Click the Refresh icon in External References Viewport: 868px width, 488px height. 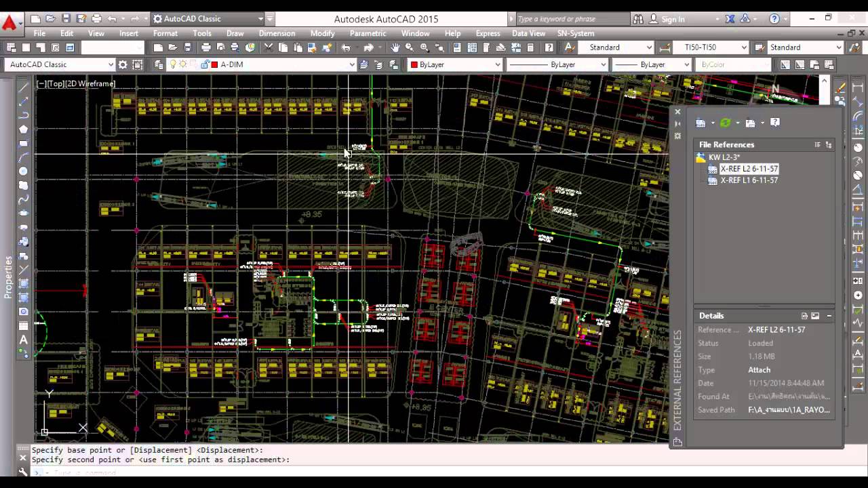click(x=726, y=123)
